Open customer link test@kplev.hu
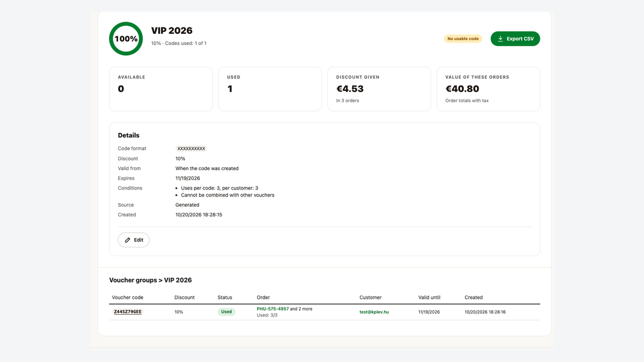644x362 pixels. pyautogui.click(x=374, y=312)
